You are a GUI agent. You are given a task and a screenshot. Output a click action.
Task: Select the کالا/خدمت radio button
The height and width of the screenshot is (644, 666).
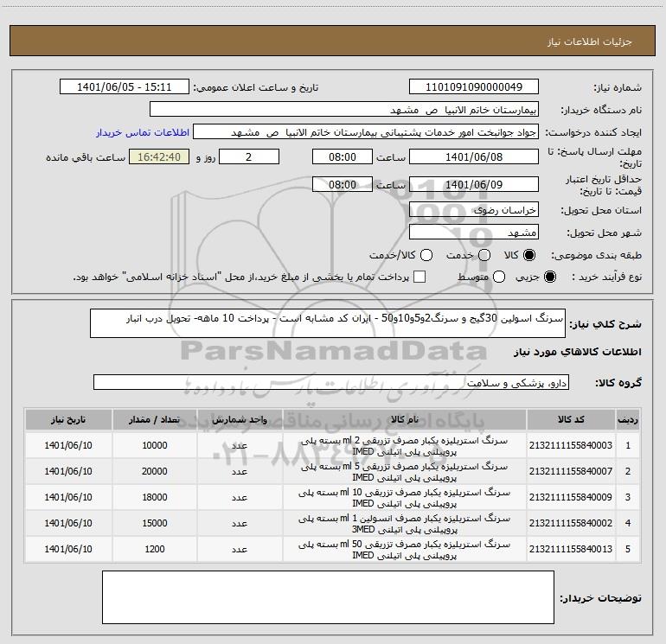pos(426,255)
